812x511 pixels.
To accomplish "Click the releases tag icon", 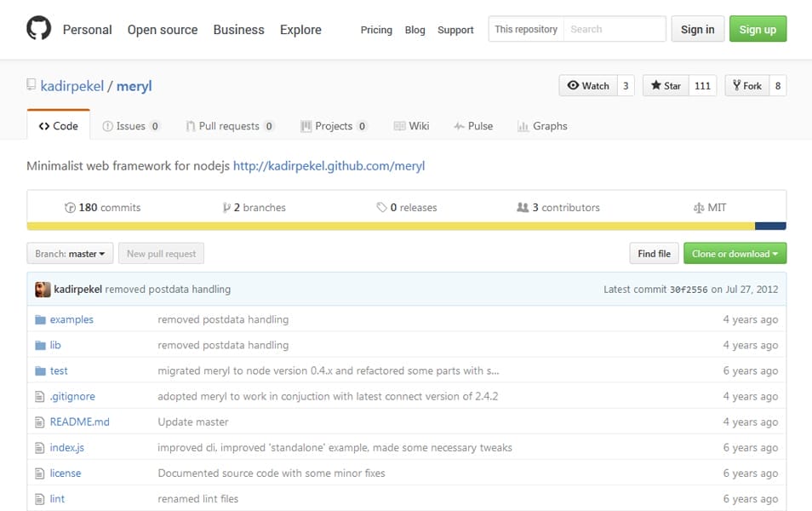I will pyautogui.click(x=381, y=208).
